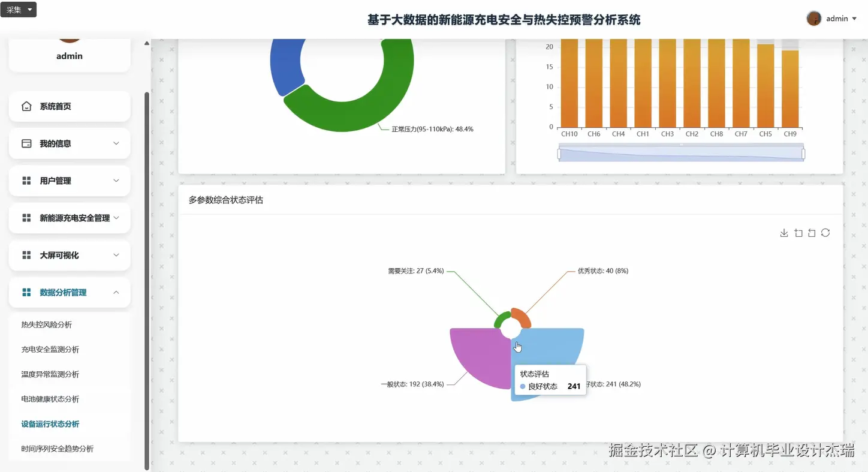Select 设备运行状态分析 menu item
The image size is (868, 472).
[50, 424]
